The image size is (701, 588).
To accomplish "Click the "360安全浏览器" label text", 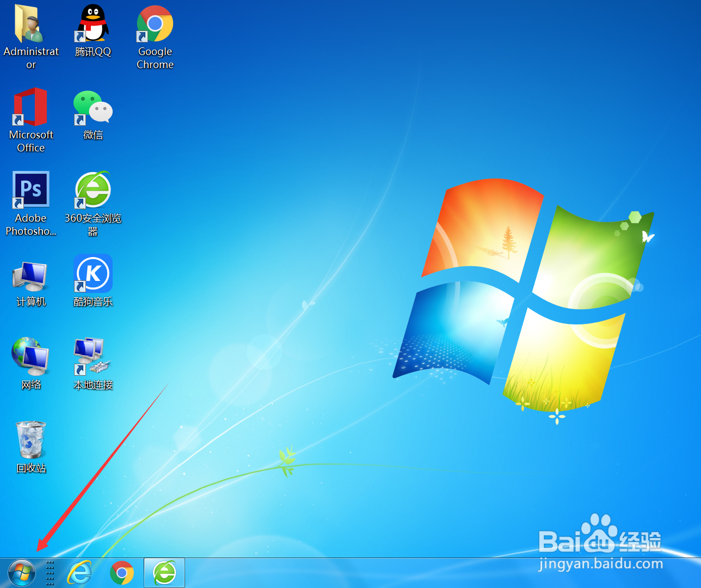I will pos(93,224).
